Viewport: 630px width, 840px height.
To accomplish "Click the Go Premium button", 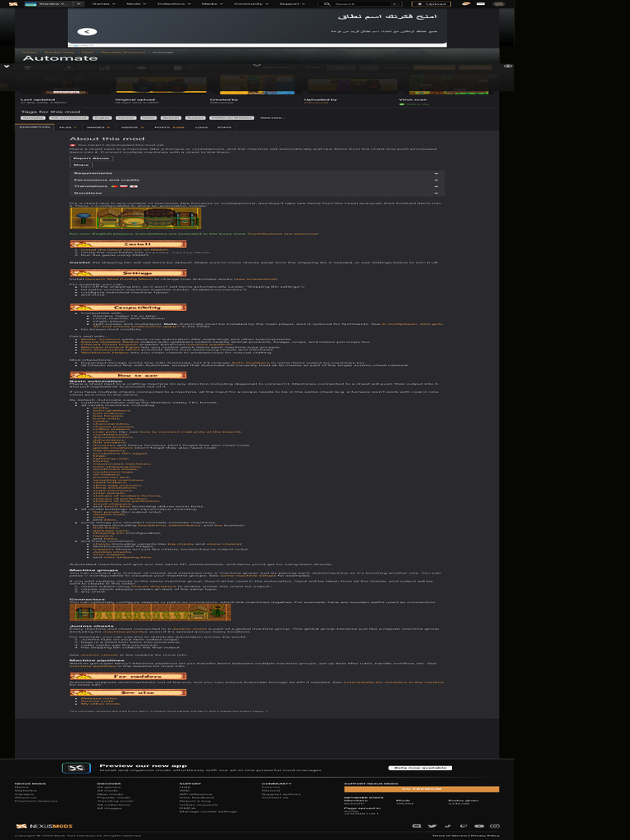I will (x=421, y=789).
